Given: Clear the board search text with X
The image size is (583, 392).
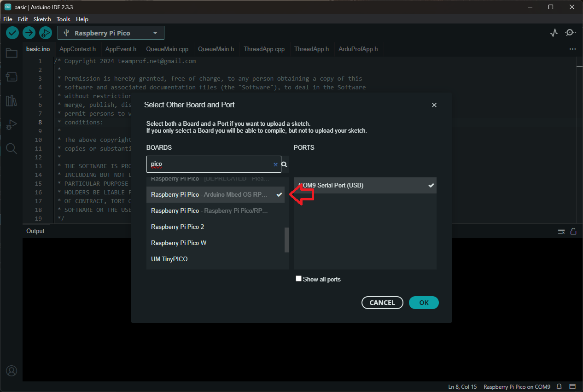Looking at the screenshot, I should point(275,164).
